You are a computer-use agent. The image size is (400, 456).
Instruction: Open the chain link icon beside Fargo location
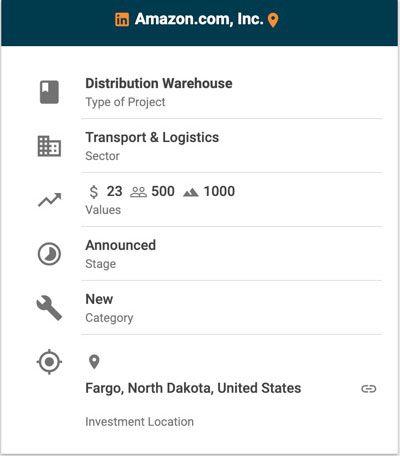click(x=369, y=389)
